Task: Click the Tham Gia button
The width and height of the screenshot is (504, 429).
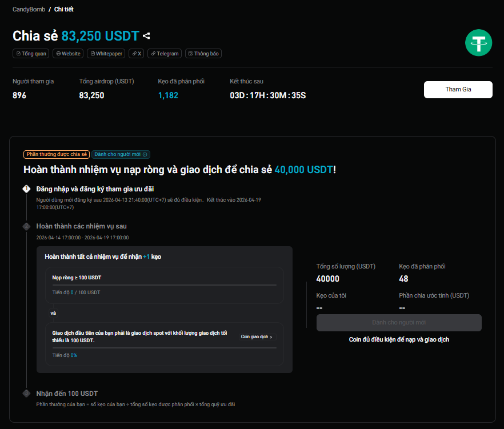Action: click(x=458, y=89)
